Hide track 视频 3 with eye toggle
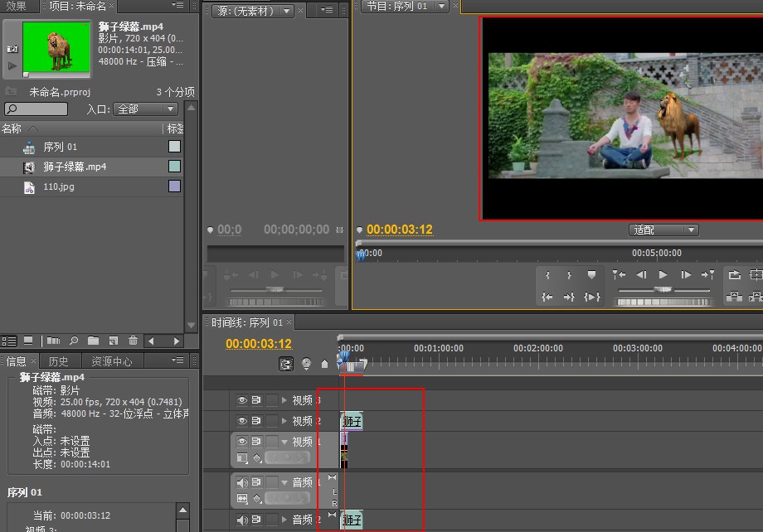The width and height of the screenshot is (763, 532). point(242,400)
